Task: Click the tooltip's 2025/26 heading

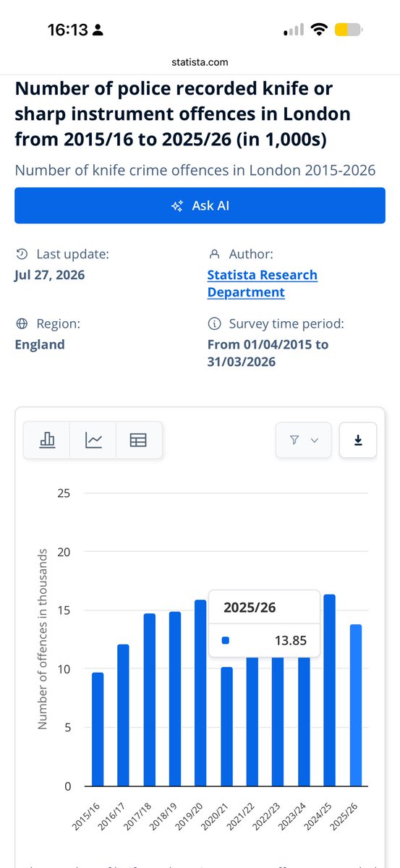Action: tap(248, 608)
